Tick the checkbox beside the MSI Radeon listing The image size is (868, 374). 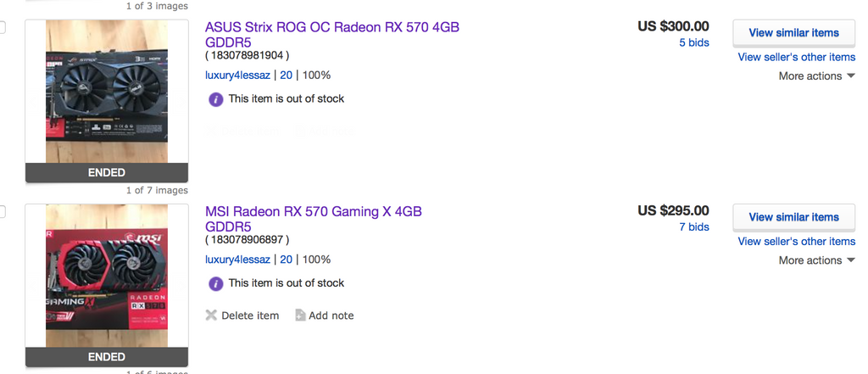click(x=3, y=212)
